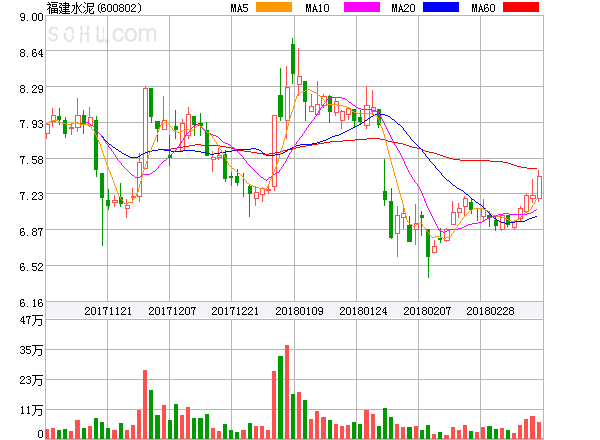Click the 6.16 price axis label
Image resolution: width=600 pixels, height=440 pixels.
[x=31, y=303]
